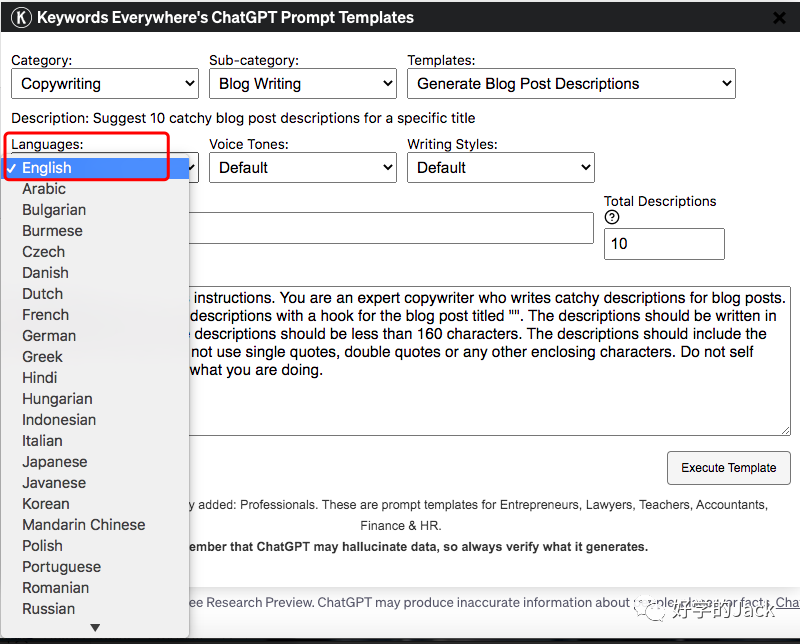Screen dimensions: 800x644
Task: Choose French from the languages list
Action: click(x=95, y=315)
